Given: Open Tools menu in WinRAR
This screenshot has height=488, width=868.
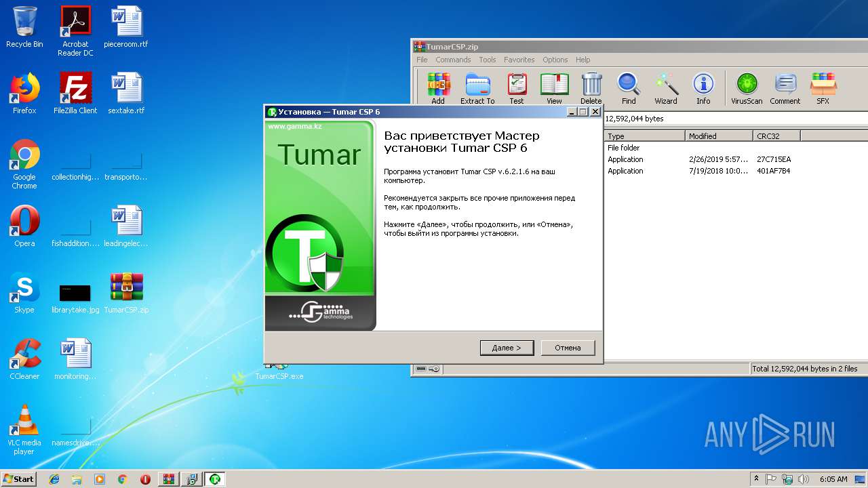Looking at the screenshot, I should [x=488, y=60].
